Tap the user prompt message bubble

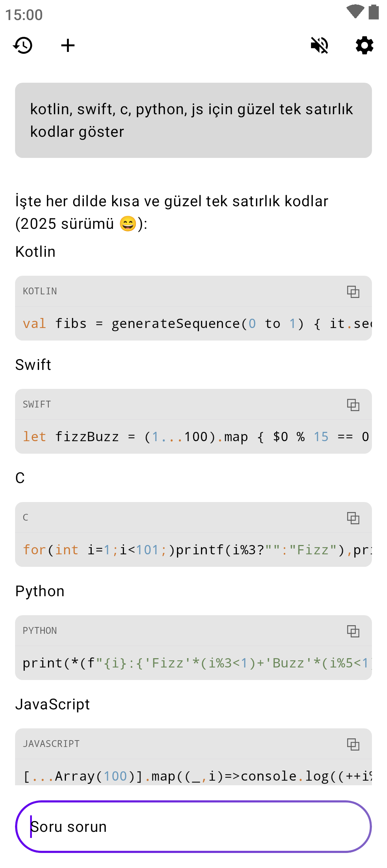193,120
